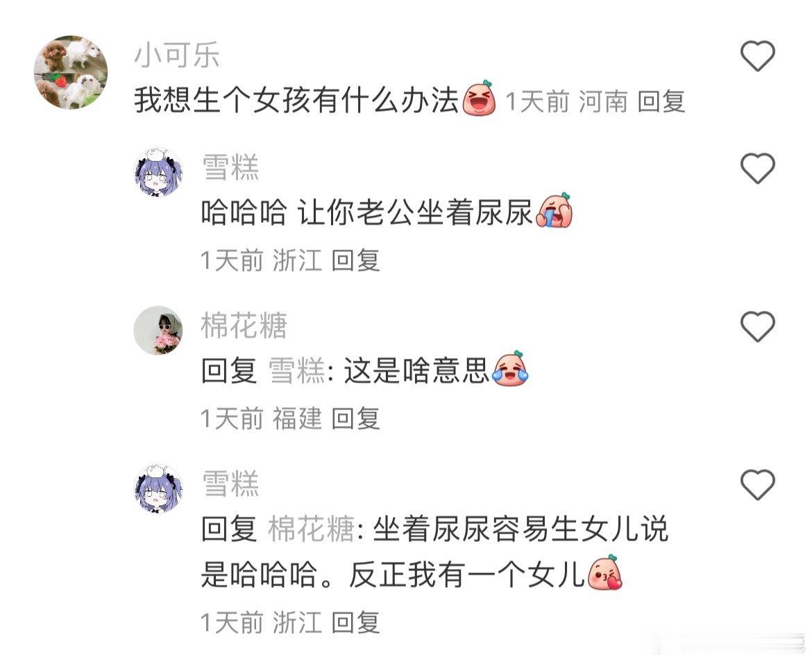Open 小可乐's puppy avatar
This screenshot has width=812, height=662.
coord(71,72)
